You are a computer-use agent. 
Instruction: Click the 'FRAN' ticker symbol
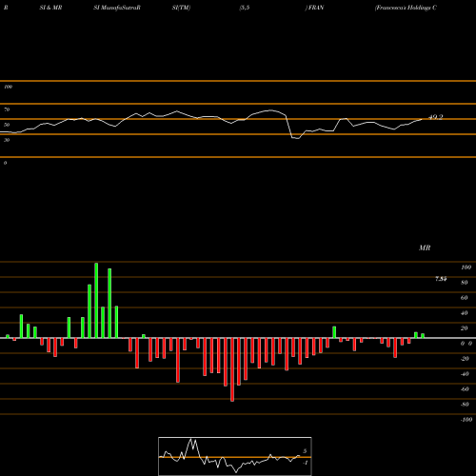316,8
